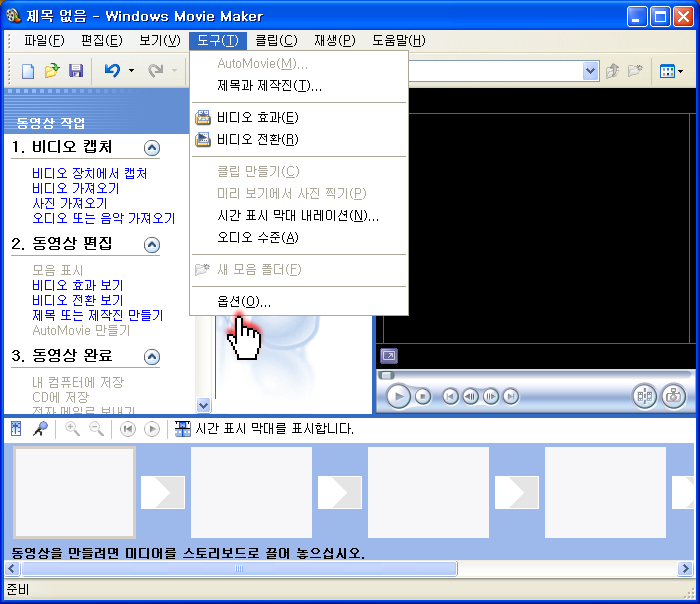Click the Forward (skip to end) player button

[x=510, y=396]
